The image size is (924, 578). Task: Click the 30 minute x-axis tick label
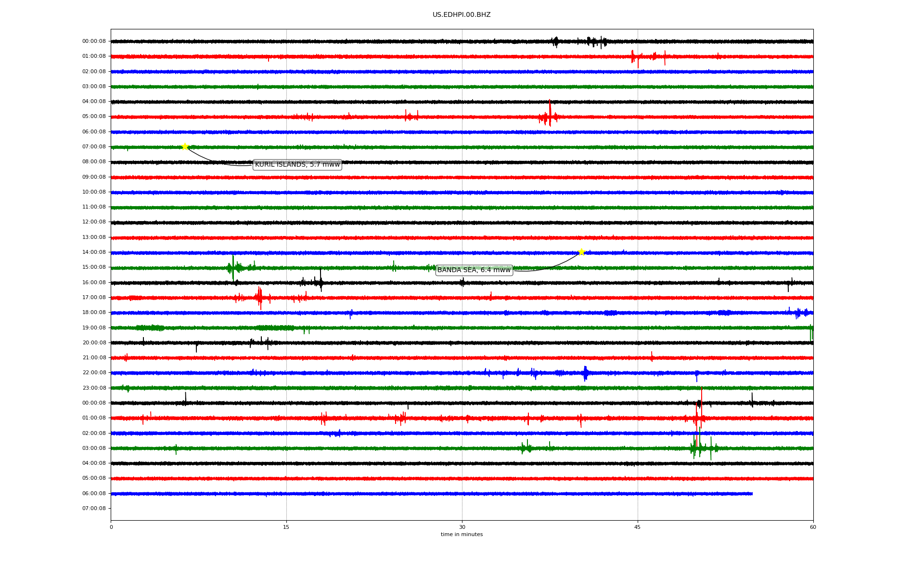462,527
